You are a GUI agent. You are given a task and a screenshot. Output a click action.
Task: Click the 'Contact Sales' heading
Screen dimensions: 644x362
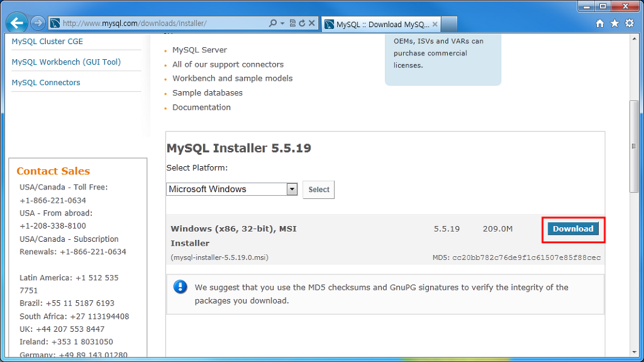[53, 171]
